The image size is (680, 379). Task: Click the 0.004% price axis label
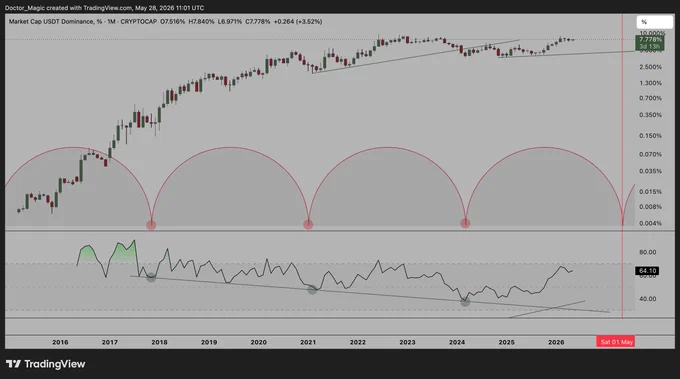[651, 223]
